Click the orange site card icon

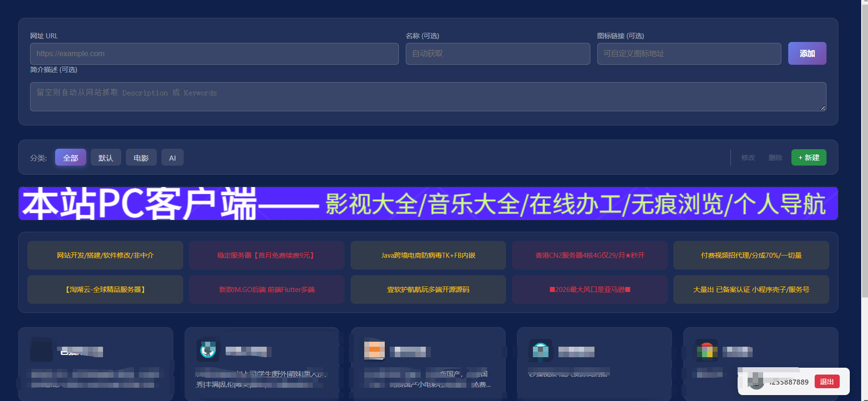pyautogui.click(x=374, y=350)
